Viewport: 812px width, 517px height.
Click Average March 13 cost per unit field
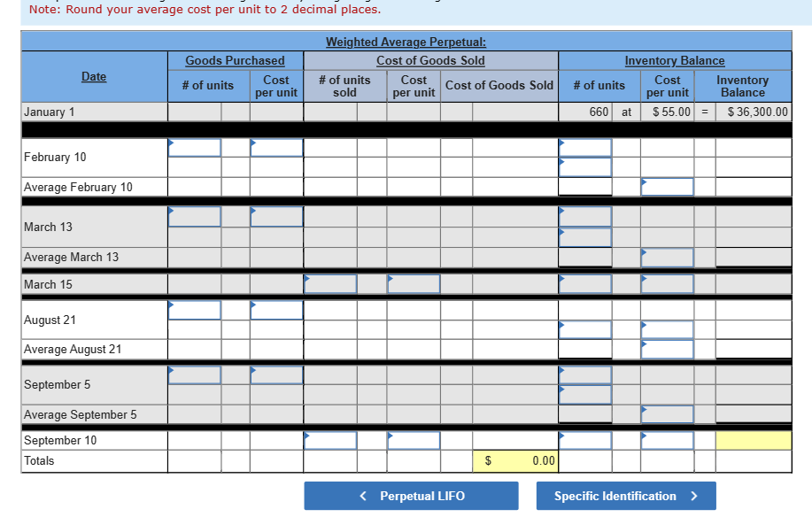(x=667, y=258)
